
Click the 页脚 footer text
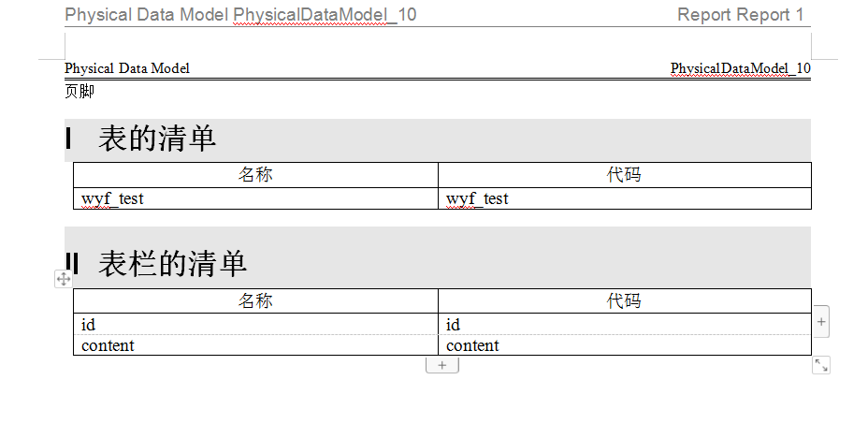click(x=80, y=92)
